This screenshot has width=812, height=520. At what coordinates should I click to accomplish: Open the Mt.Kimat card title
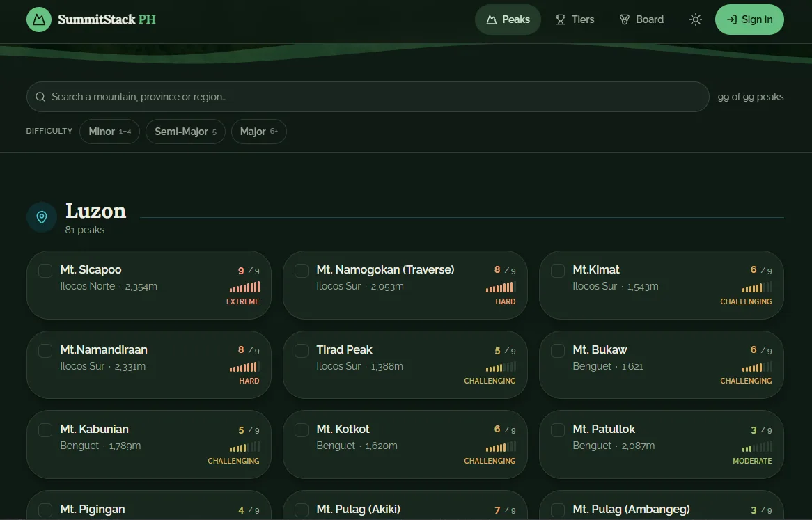596,269
